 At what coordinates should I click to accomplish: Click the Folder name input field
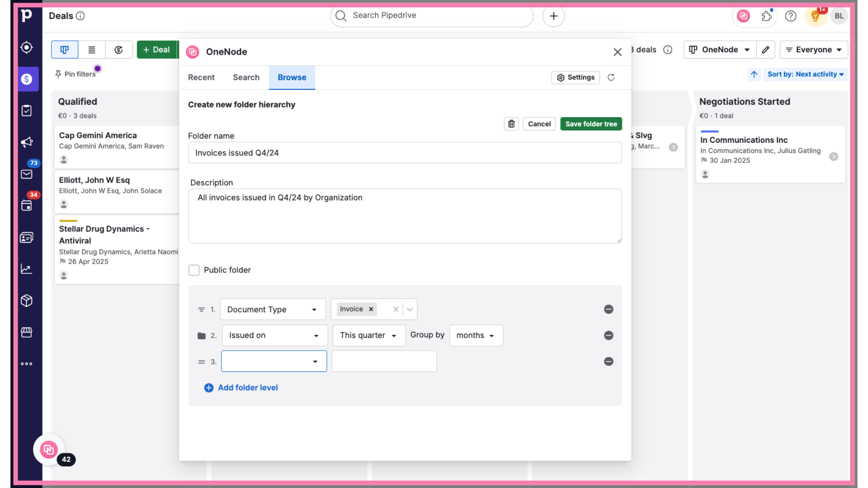(405, 153)
